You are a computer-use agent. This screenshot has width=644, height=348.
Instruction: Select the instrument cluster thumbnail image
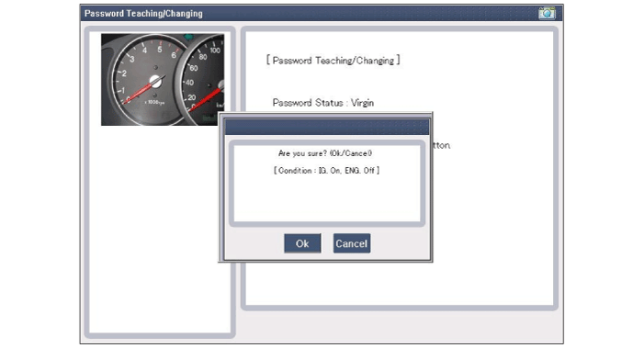tap(163, 80)
